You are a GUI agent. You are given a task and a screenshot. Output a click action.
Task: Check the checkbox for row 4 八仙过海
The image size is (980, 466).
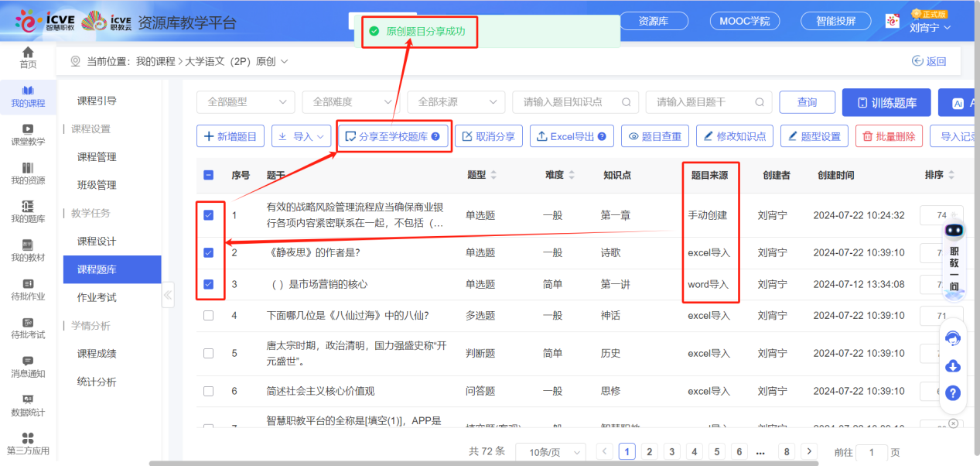(x=208, y=315)
